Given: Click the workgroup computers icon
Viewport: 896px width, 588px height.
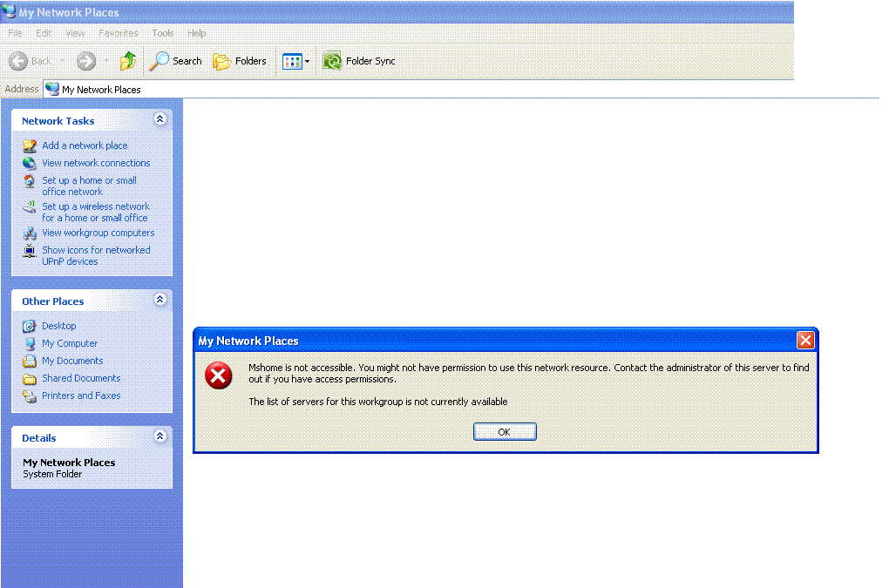Looking at the screenshot, I should [x=30, y=233].
